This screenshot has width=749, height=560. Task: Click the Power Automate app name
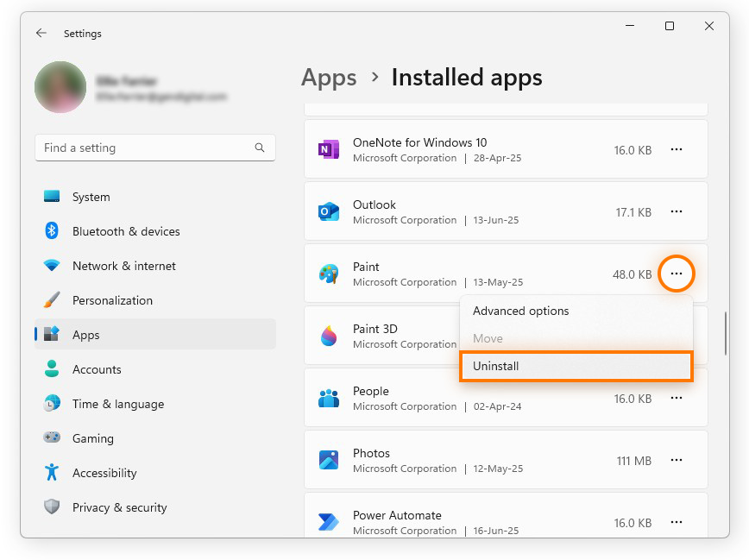397,515
